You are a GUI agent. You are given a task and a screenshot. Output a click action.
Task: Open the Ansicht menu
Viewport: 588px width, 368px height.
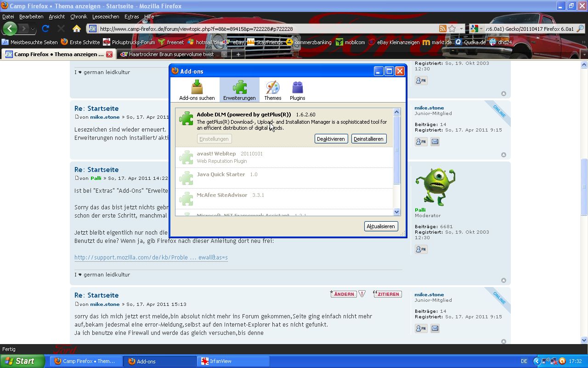coord(57,17)
